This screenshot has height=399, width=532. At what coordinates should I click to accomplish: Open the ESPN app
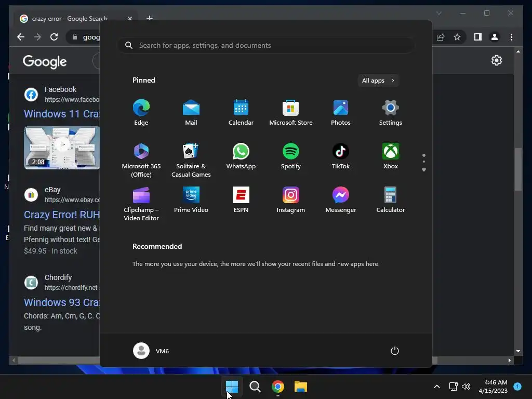point(241,199)
